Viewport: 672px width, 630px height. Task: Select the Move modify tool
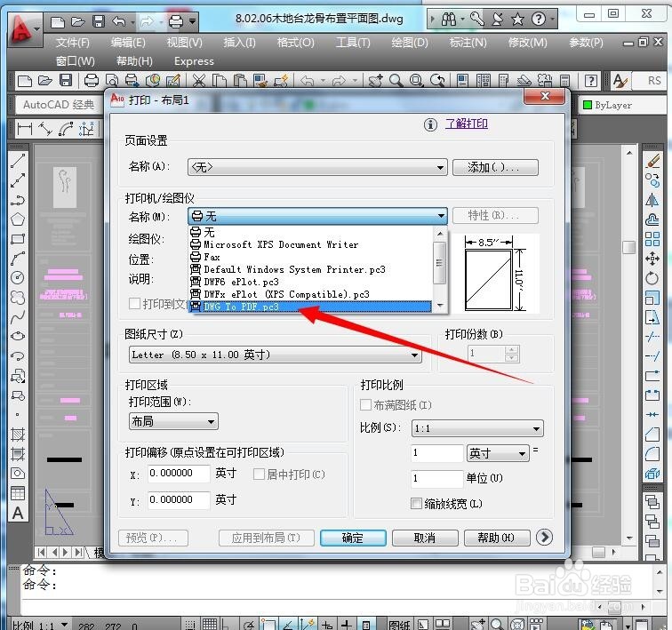point(652,259)
